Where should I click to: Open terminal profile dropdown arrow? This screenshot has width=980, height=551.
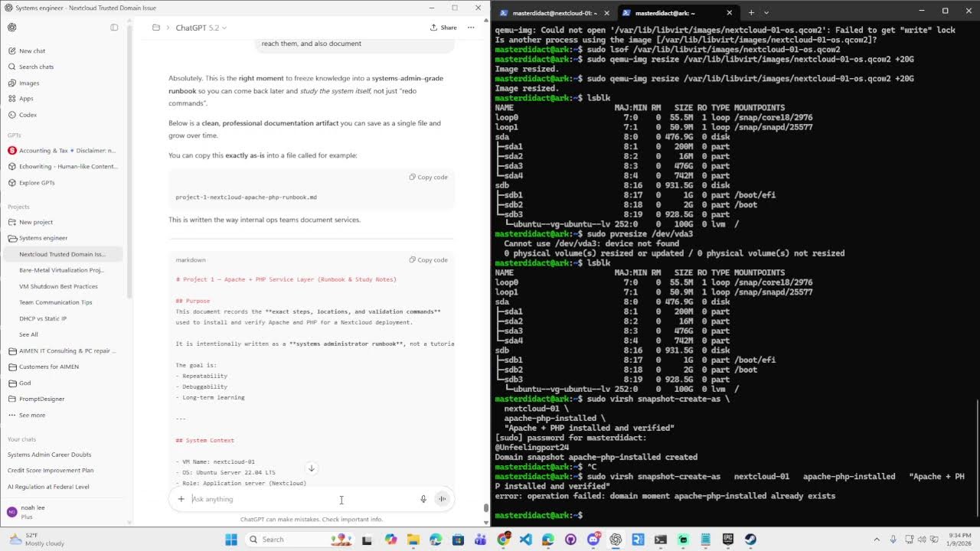[x=765, y=12]
